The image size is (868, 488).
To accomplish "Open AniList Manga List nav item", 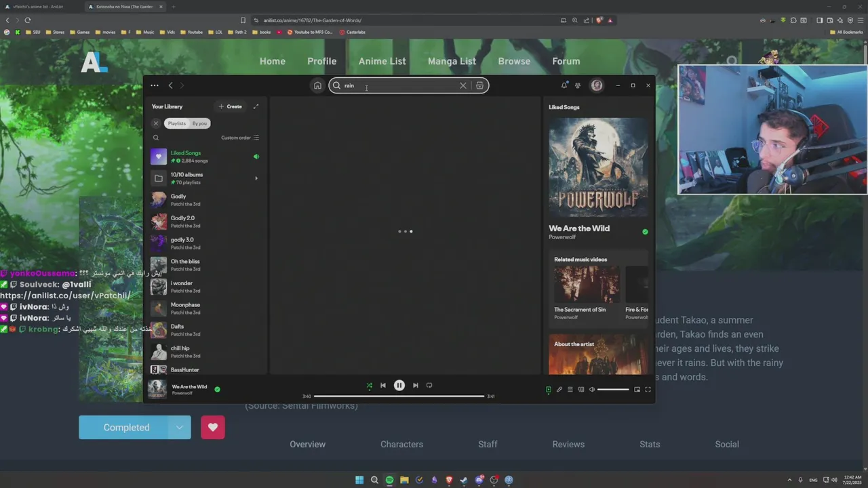I will pos(452,61).
